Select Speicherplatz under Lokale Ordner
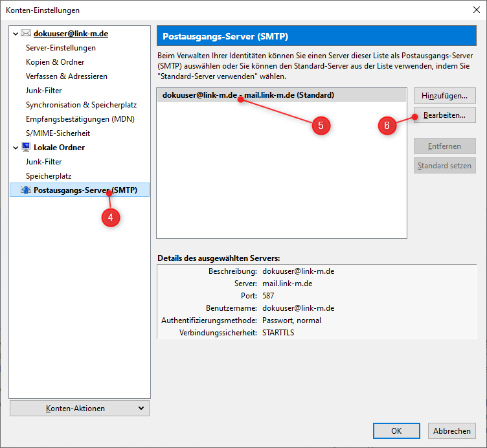This screenshot has height=448, width=487. 49,176
